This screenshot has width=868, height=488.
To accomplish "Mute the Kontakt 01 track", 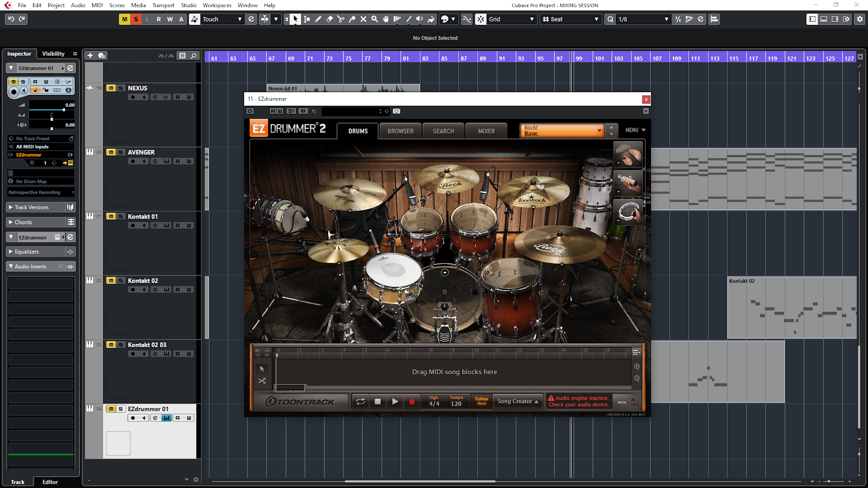I will [111, 216].
